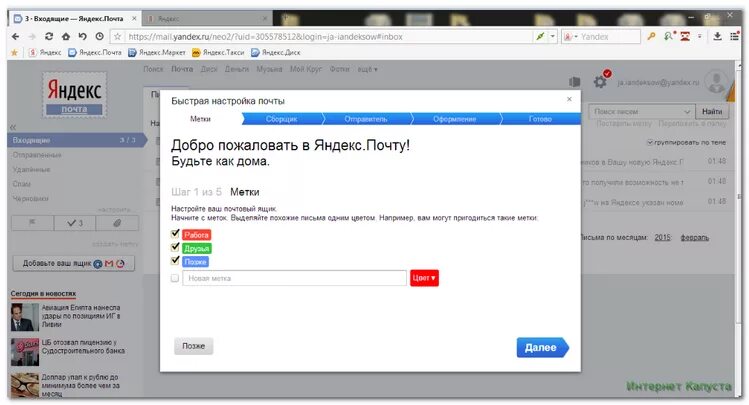Open the red Цвет color dropdown
Image resolution: width=749 pixels, height=405 pixels.
click(424, 278)
